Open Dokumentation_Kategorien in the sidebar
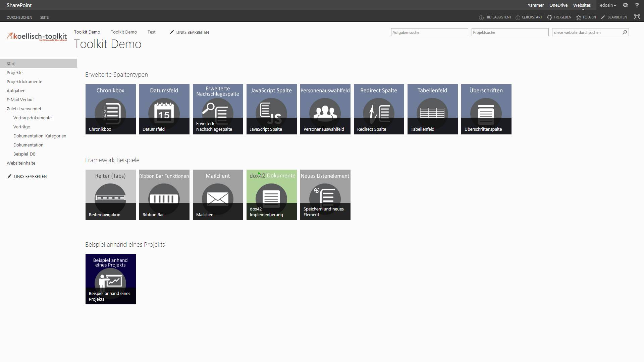Image resolution: width=644 pixels, height=362 pixels. click(x=40, y=136)
